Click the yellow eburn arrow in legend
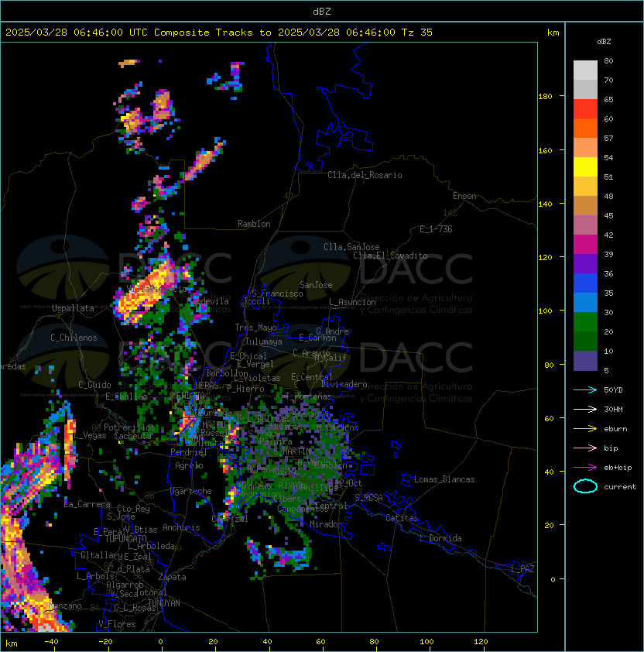The height and width of the screenshot is (652, 644). pyautogui.click(x=585, y=429)
